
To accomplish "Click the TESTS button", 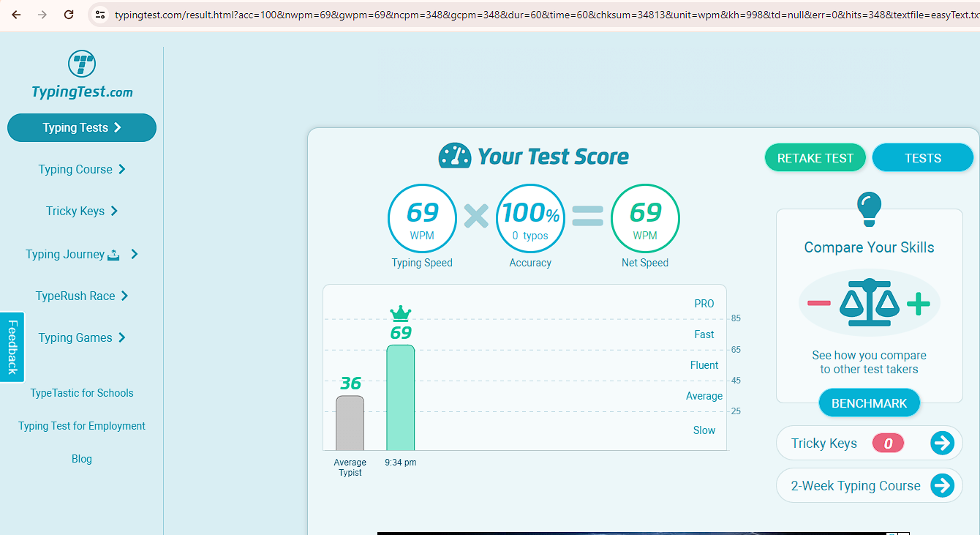I will (923, 157).
